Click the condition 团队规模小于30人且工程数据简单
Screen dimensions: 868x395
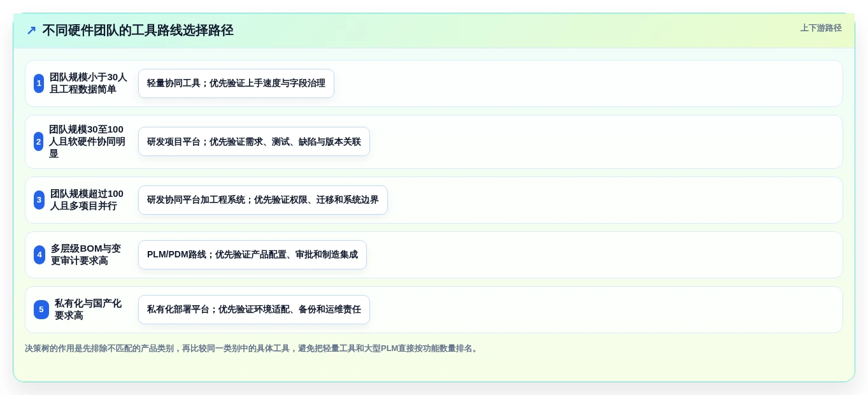point(89,83)
